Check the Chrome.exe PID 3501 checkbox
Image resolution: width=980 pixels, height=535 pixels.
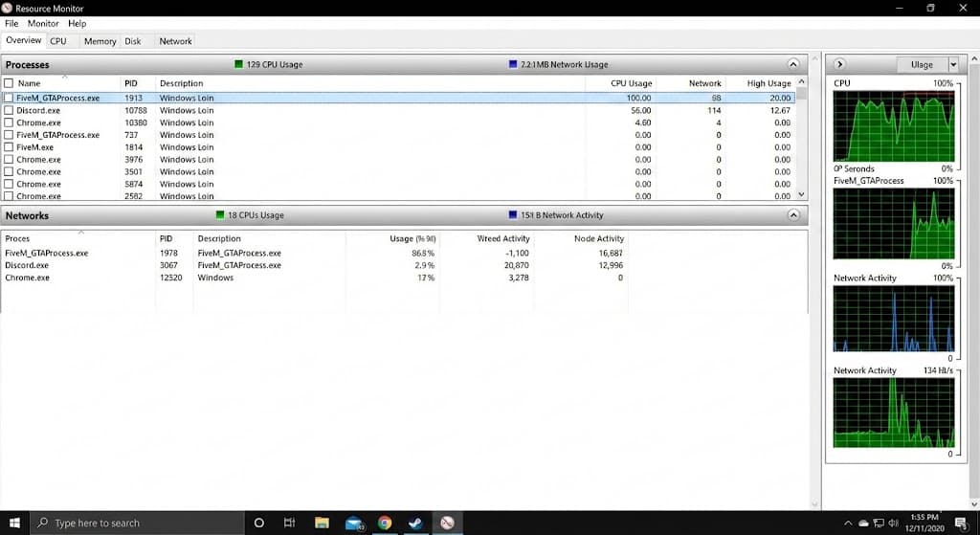[9, 172]
